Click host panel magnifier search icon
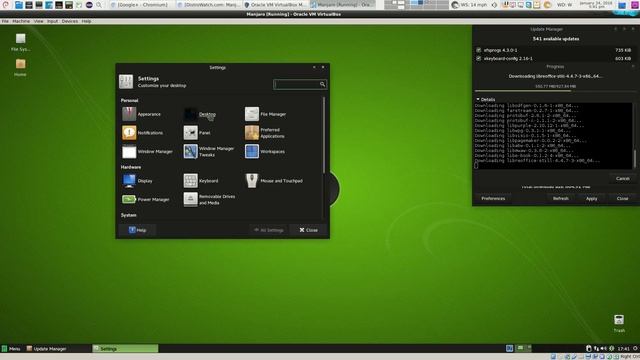This screenshot has width=640, height=360. pos(99,5)
